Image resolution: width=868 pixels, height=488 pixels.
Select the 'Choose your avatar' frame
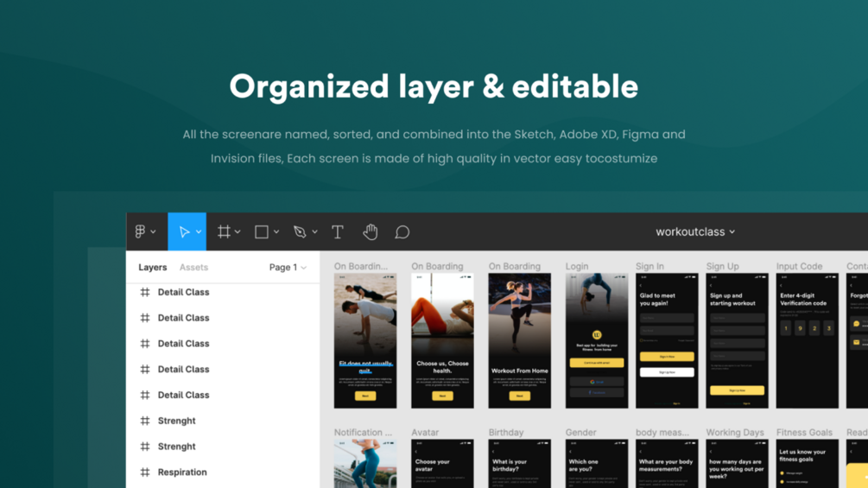442,464
